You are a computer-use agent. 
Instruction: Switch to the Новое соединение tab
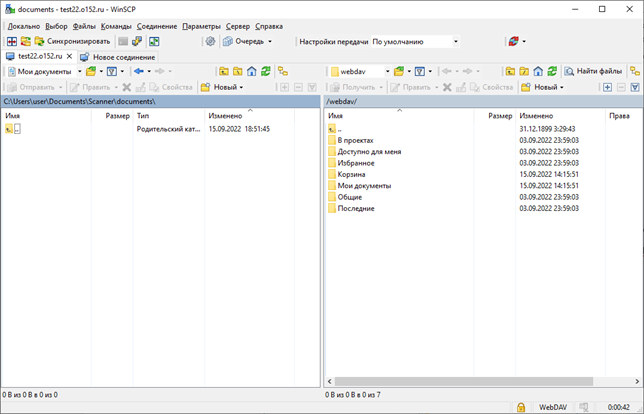coord(117,57)
